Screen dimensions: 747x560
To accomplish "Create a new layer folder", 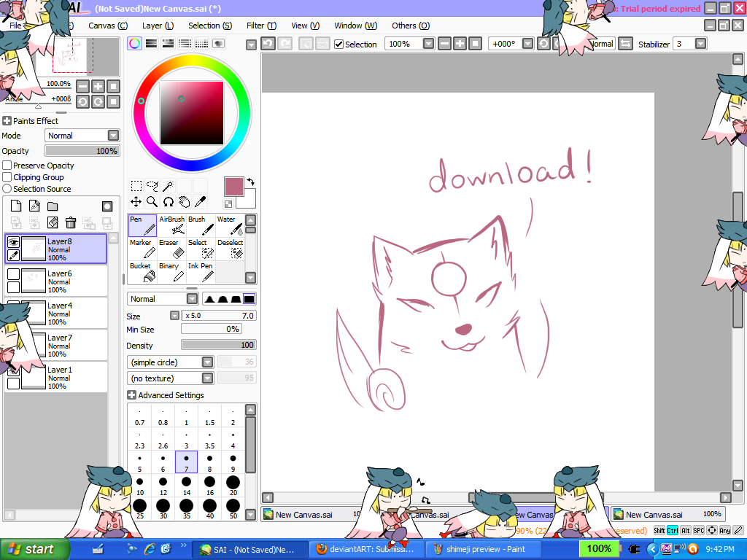I will coord(53,206).
